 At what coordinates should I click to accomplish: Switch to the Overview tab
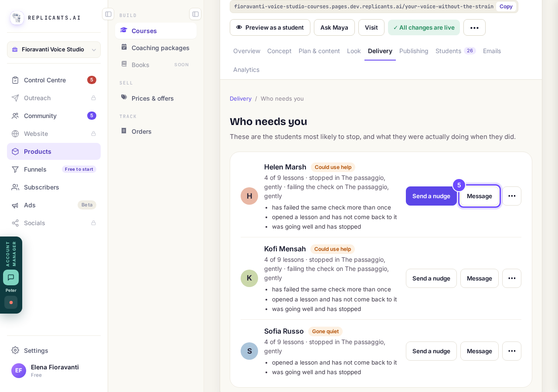pos(247,51)
